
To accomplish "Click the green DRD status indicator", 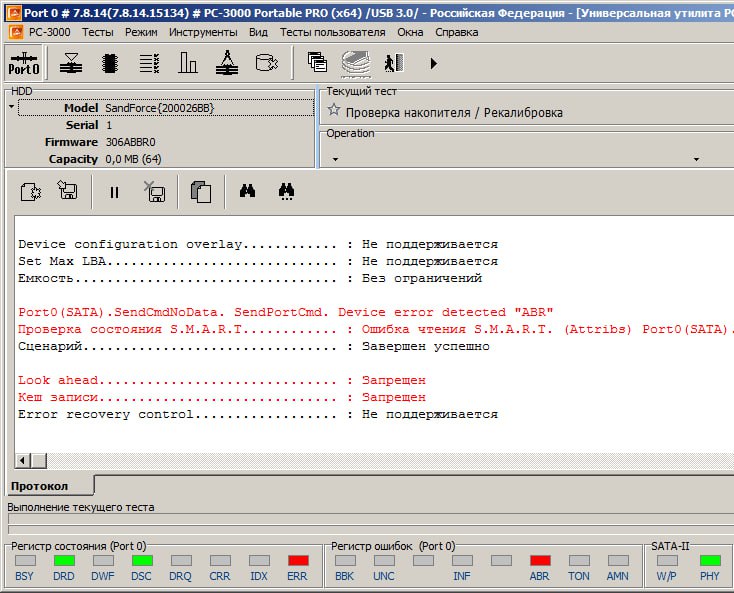I will click(64, 561).
